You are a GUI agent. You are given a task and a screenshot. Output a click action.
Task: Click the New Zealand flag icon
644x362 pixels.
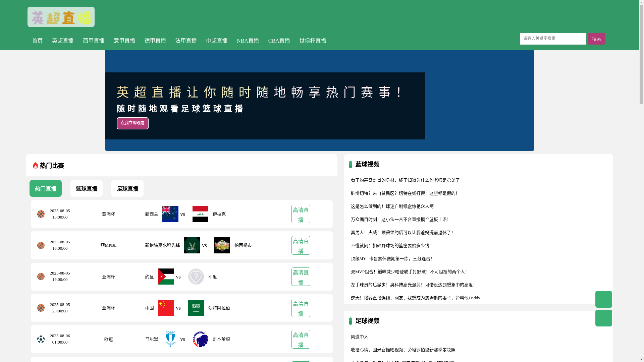(170, 214)
